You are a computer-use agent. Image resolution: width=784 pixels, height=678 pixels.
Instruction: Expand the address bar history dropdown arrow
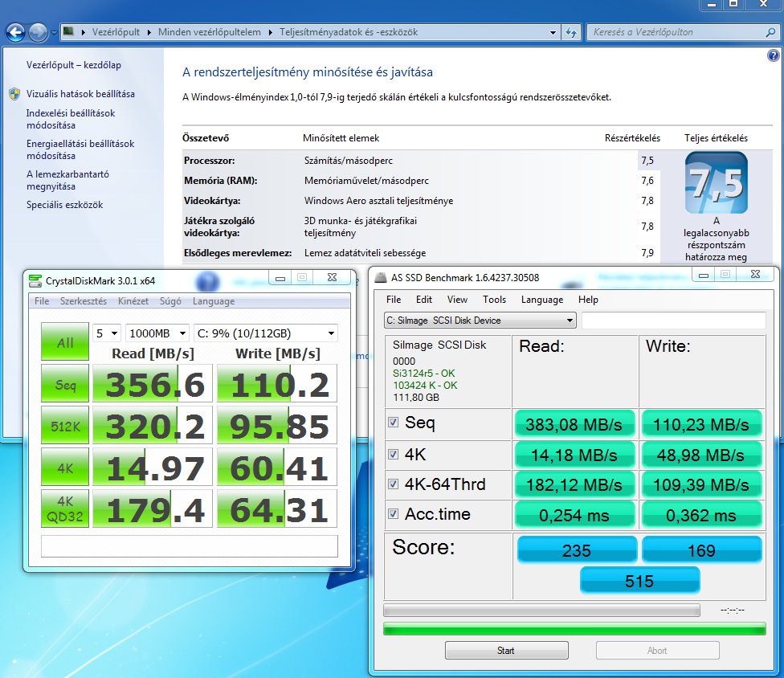pos(553,32)
